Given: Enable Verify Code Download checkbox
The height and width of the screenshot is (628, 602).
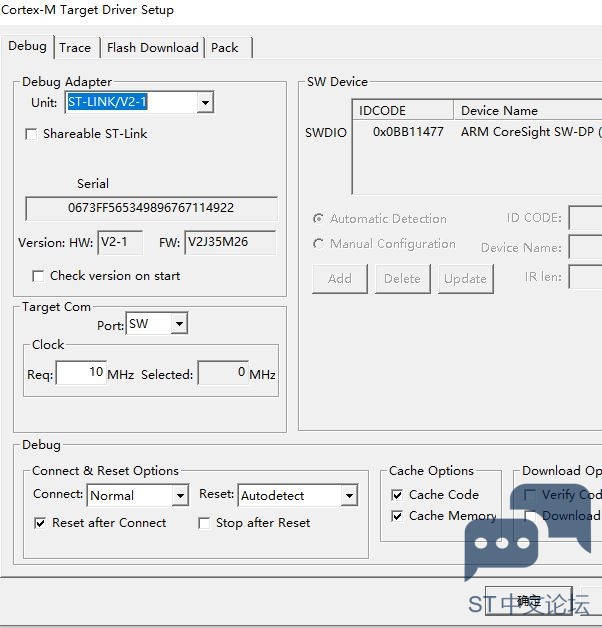Looking at the screenshot, I should pos(530,495).
